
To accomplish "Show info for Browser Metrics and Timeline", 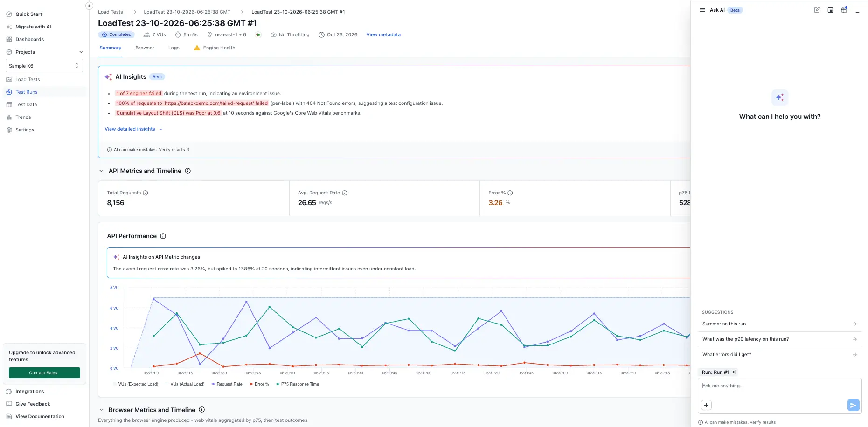I will (x=202, y=410).
